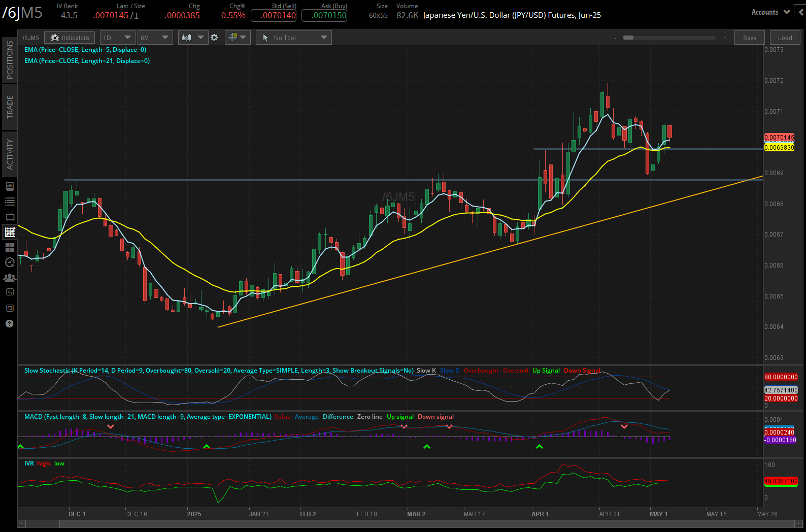Click the DEC 1 date axis label
This screenshot has width=806, height=532.
coord(77,514)
